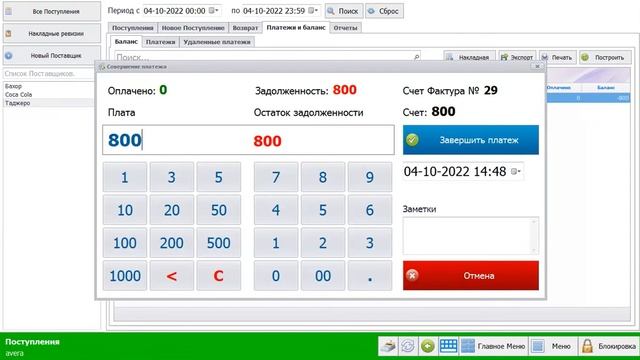
Task: Select the Удаленные платежи sub-tab
Action: tap(217, 42)
